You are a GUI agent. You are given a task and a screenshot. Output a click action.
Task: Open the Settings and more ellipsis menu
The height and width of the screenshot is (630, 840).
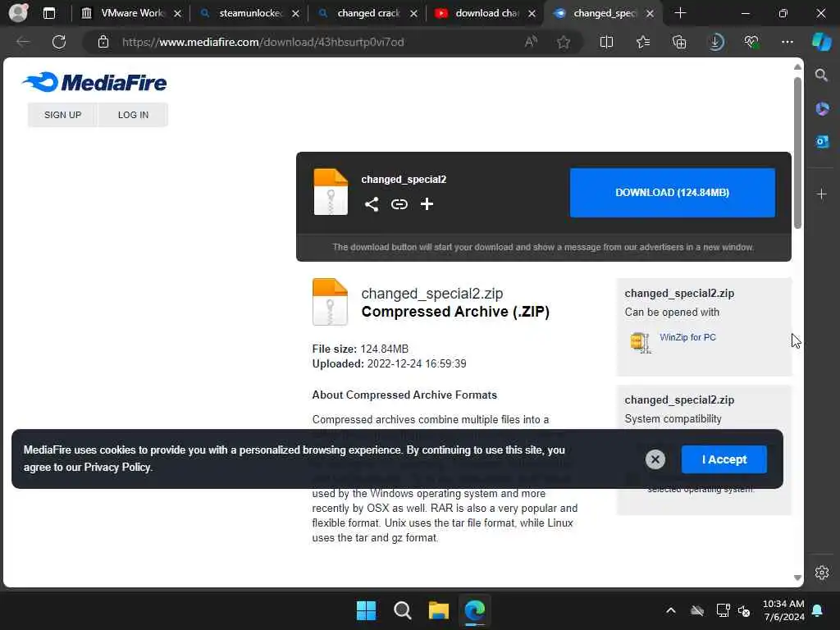[787, 42]
